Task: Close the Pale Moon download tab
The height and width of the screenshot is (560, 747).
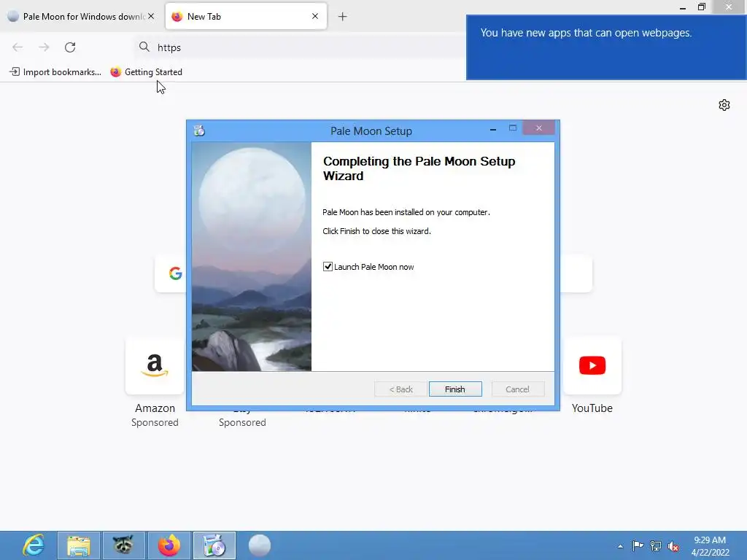Action: (x=151, y=16)
